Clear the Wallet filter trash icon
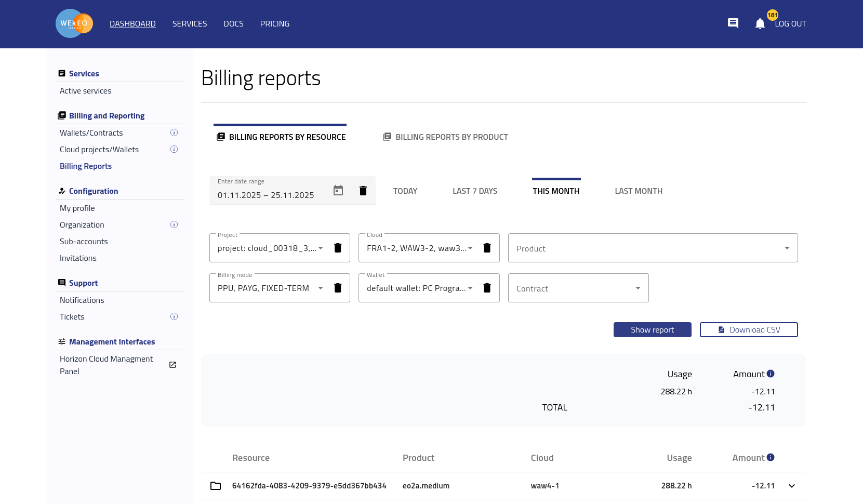 click(x=487, y=288)
